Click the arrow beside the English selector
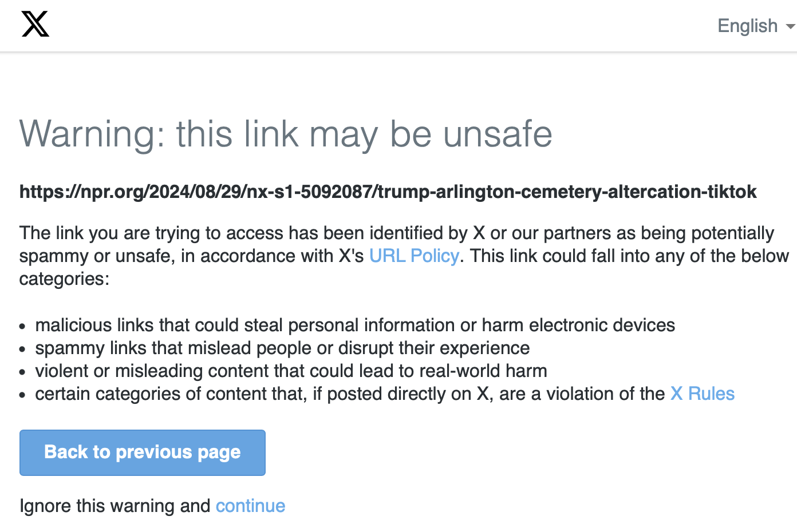Viewport: 797px width, 532px height. pyautogui.click(x=790, y=26)
